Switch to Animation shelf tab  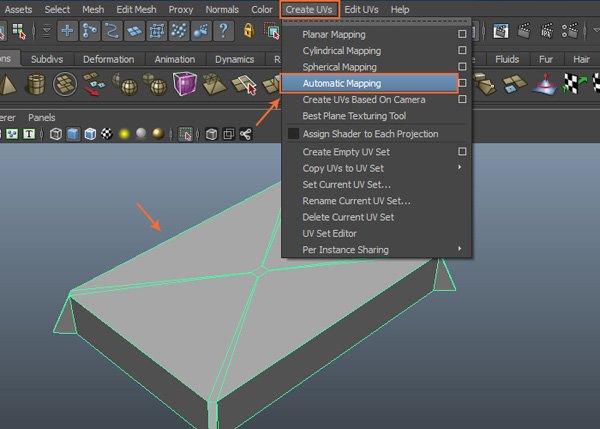point(175,59)
